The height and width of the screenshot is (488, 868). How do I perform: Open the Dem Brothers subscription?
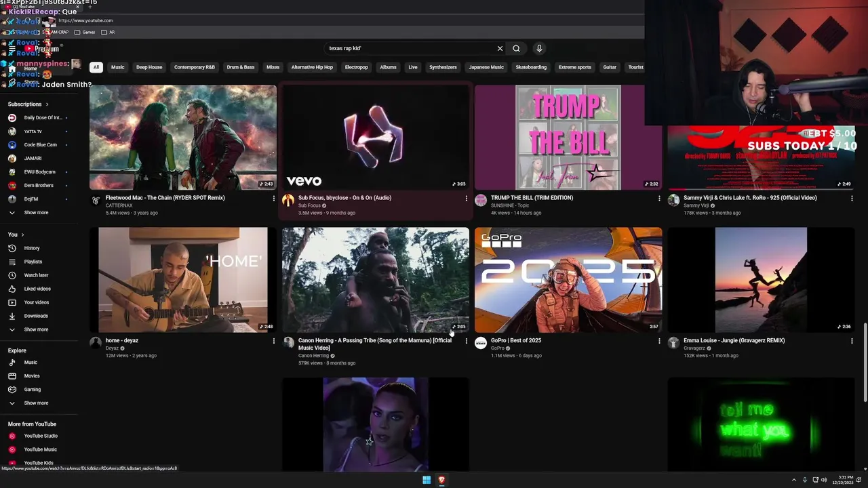[39, 186]
